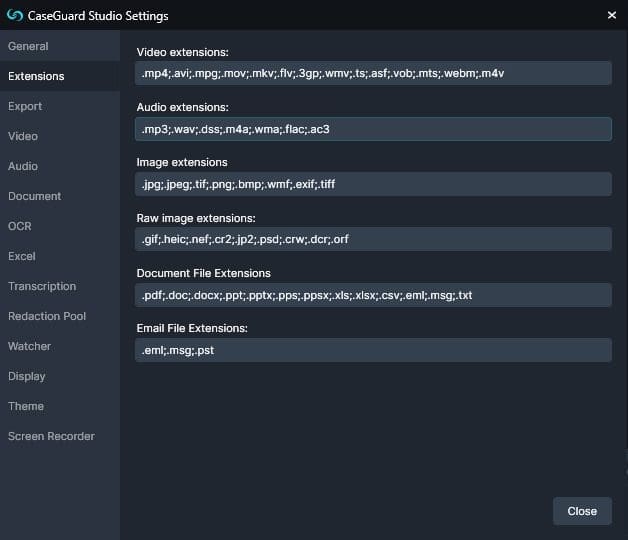Click the "Email File Extensions:" label

pos(192,328)
